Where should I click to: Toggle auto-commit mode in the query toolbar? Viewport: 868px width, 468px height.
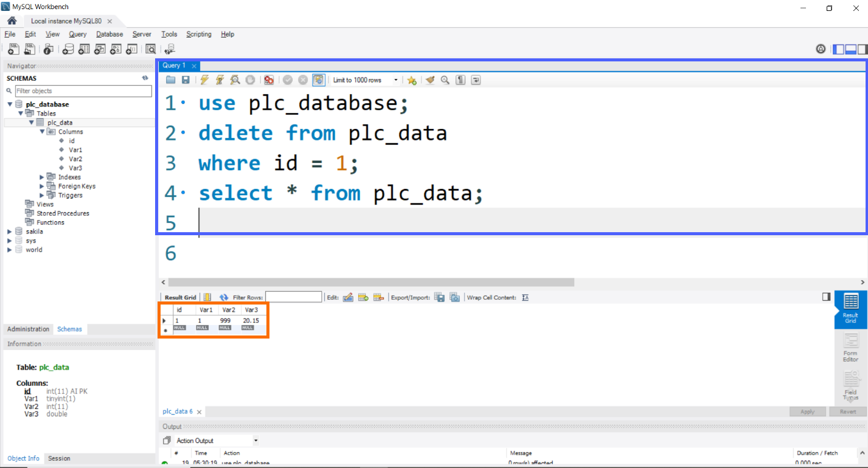point(319,80)
